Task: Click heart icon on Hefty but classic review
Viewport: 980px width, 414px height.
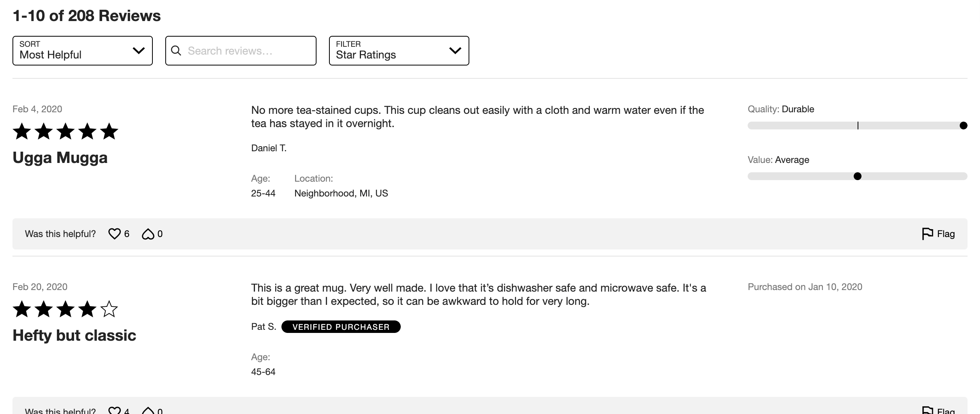Action: tap(114, 410)
